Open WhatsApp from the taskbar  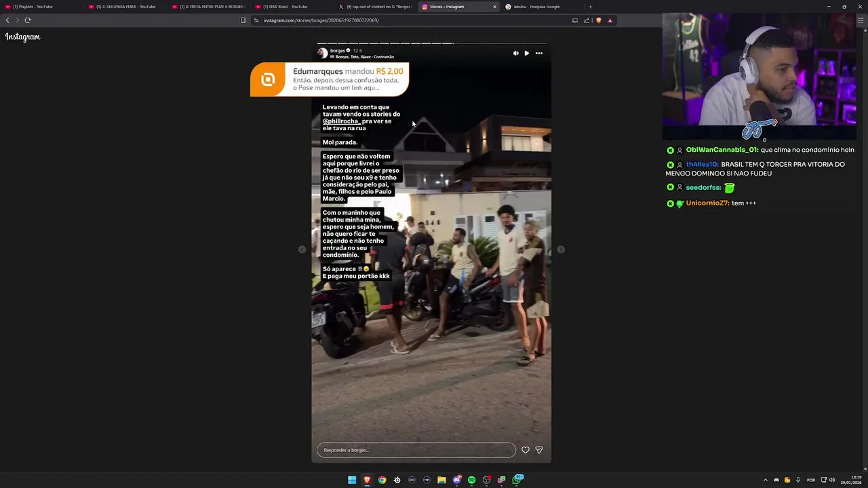[517, 479]
